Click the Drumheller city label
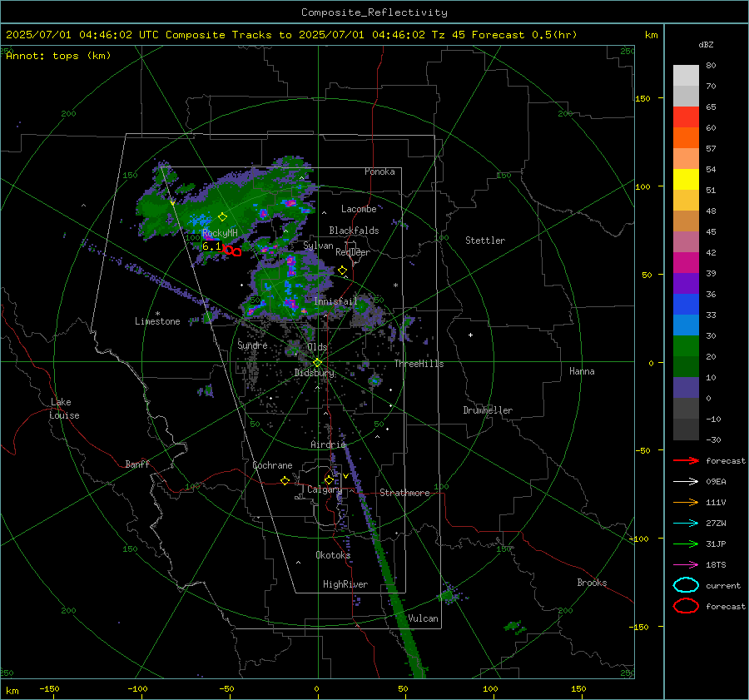The width and height of the screenshot is (749, 700). (x=488, y=410)
